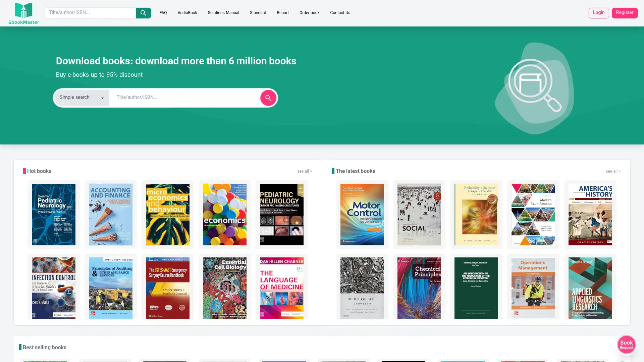This screenshot has height=362, width=644.
Task: Open the Solutions Manual page
Action: point(223,13)
